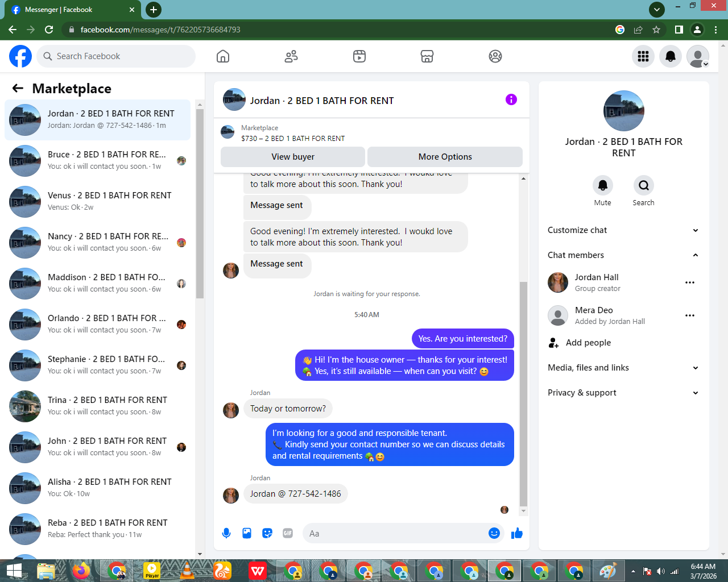Open the Maddison conversation in list
This screenshot has height=582, width=728.
(98, 284)
